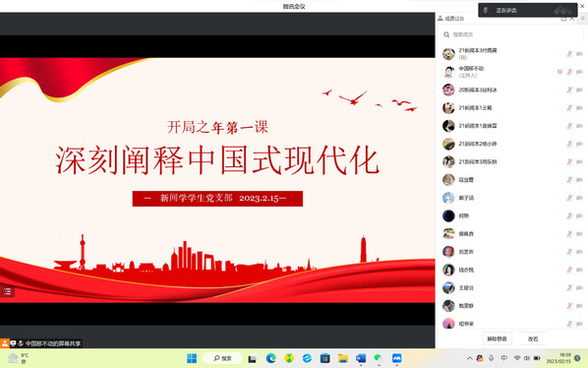Open the 成员(23) members header
Viewport: 588px width, 368px height.
(451, 19)
